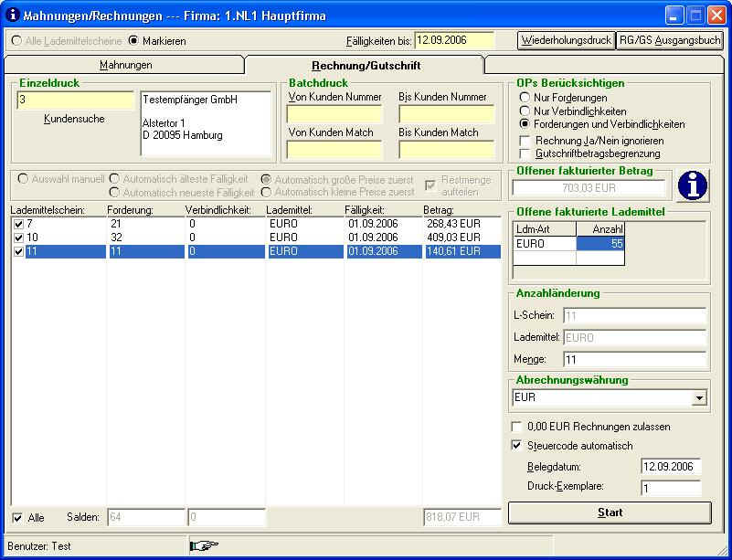Click the 'Fälligkeit bis' date field
The image size is (732, 560).
point(453,40)
